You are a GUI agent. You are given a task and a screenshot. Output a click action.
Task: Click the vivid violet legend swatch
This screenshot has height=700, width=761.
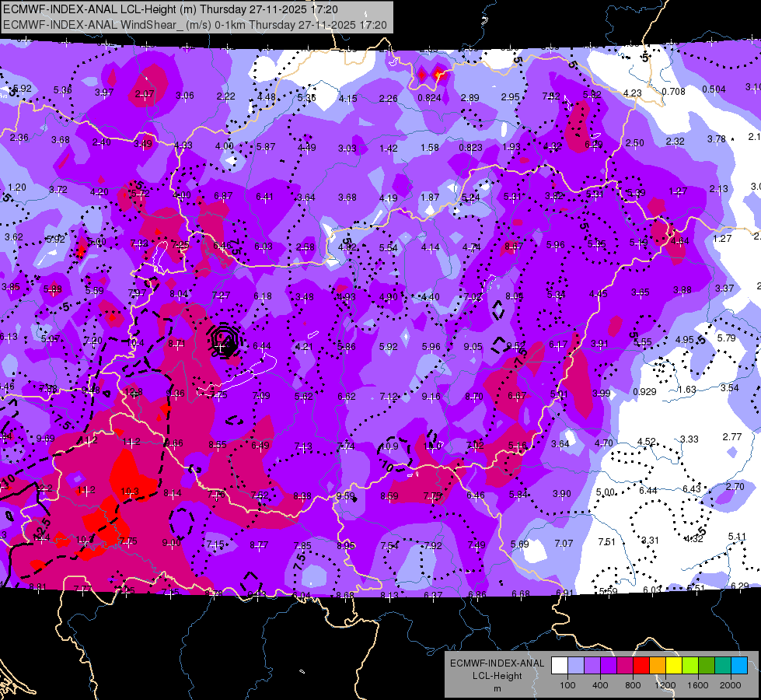coord(609,666)
